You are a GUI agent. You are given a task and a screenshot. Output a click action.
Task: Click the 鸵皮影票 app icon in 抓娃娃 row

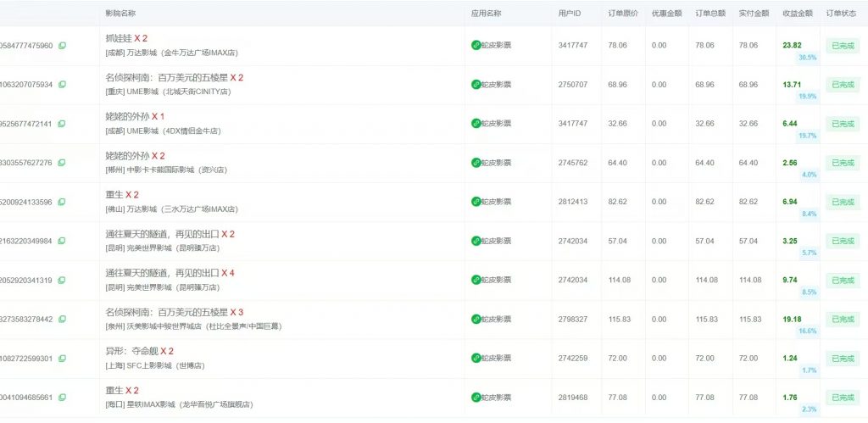(476, 46)
